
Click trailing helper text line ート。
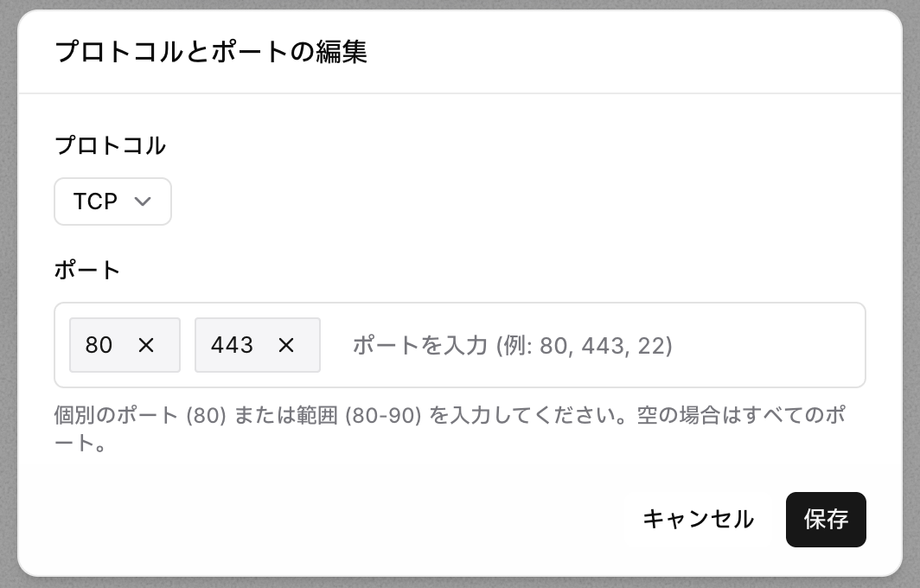(x=80, y=443)
